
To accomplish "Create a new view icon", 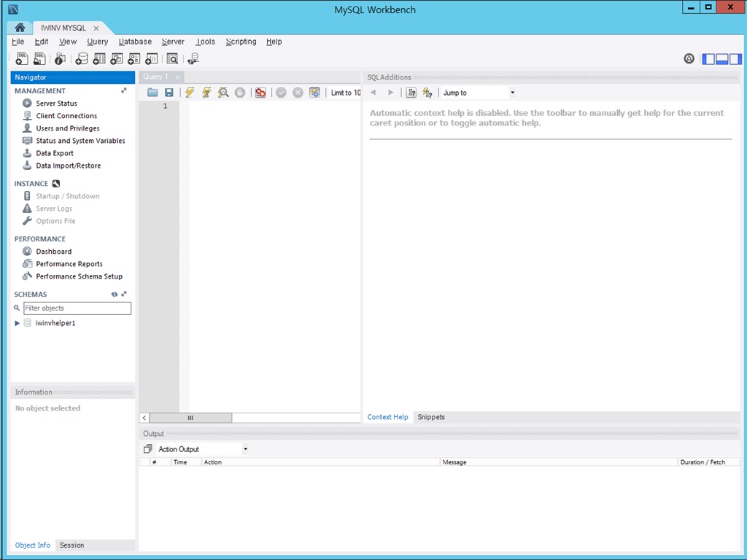I will point(117,58).
